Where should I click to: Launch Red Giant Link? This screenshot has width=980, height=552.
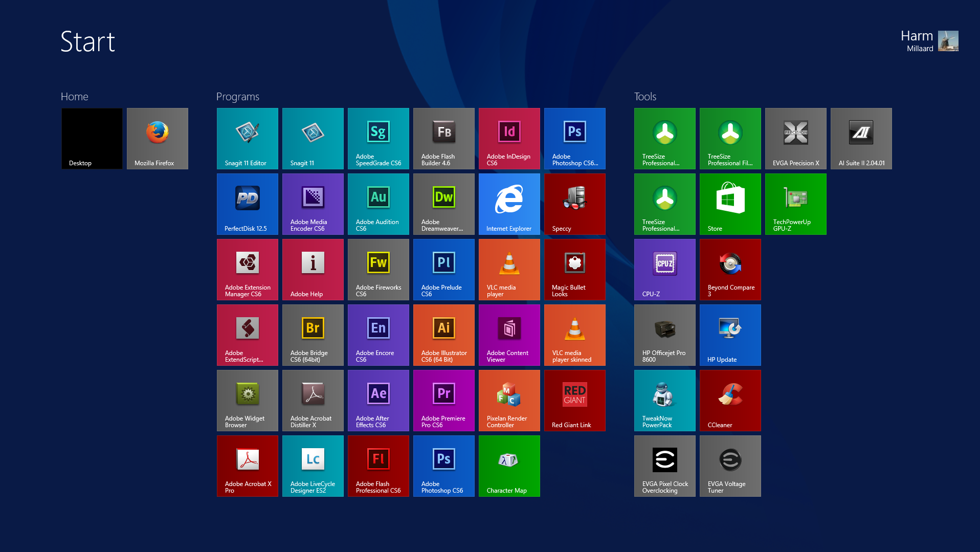[x=575, y=401]
